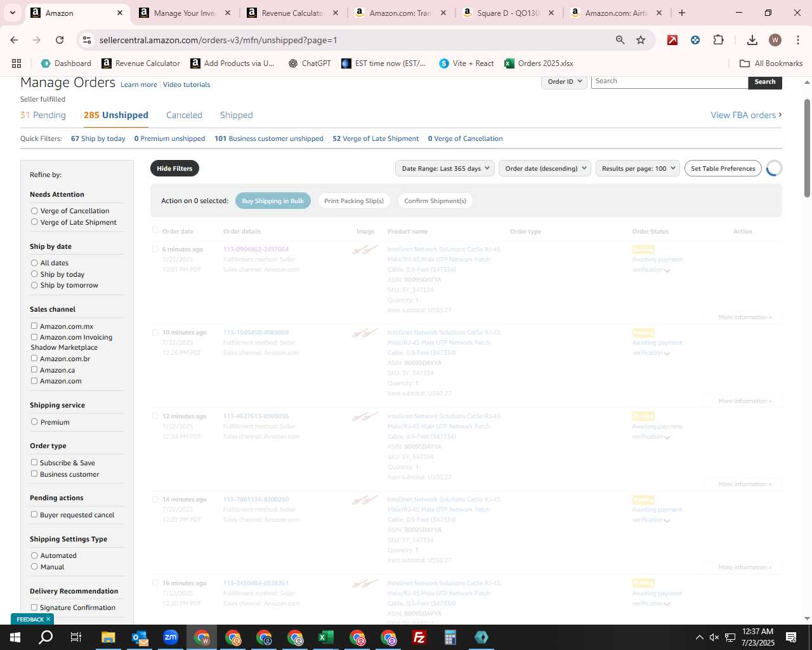Close the FEEDBACK badge
812x650 pixels.
(x=48, y=620)
